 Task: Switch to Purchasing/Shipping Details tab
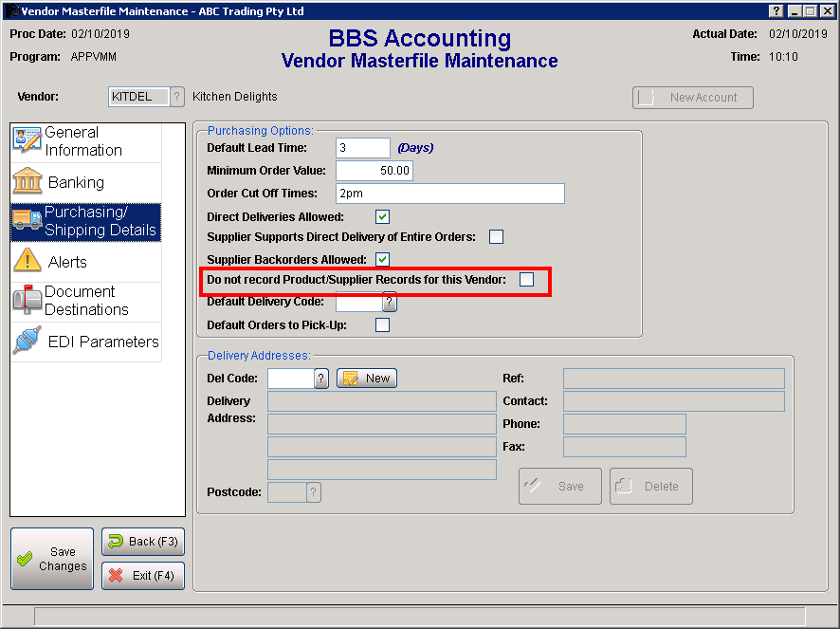click(85, 222)
